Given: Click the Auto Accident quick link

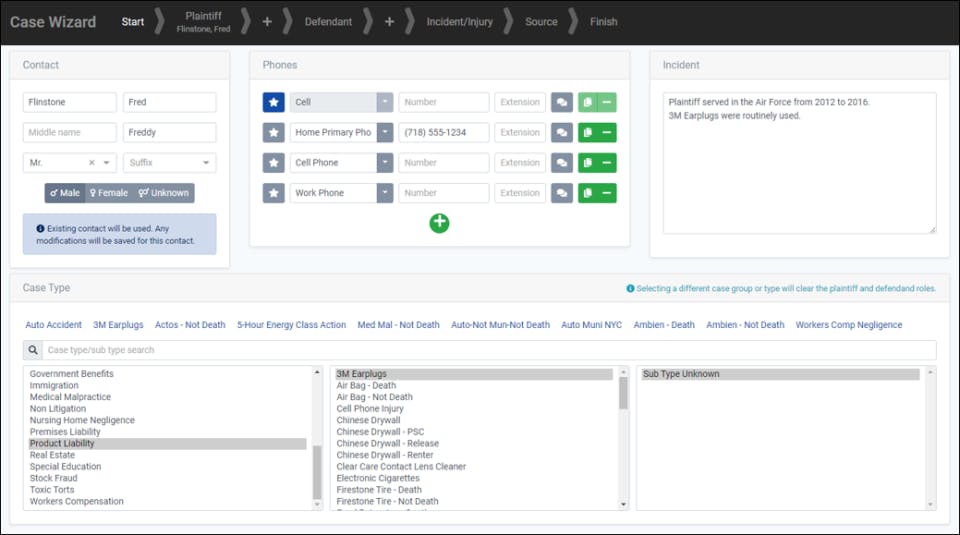Looking at the screenshot, I should pos(53,325).
